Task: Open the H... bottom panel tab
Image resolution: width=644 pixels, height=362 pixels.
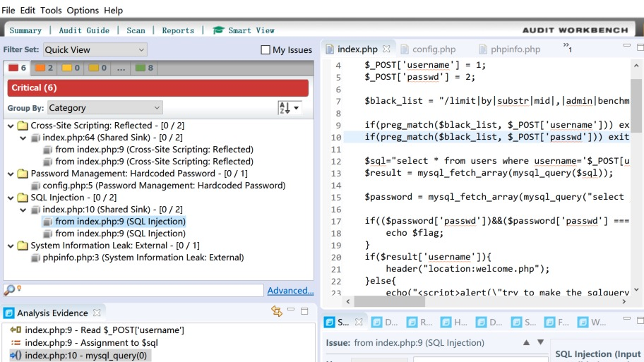Action: [x=454, y=322]
